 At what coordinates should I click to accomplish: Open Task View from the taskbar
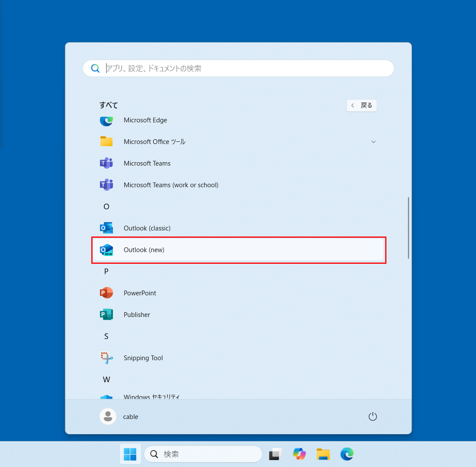pyautogui.click(x=275, y=454)
